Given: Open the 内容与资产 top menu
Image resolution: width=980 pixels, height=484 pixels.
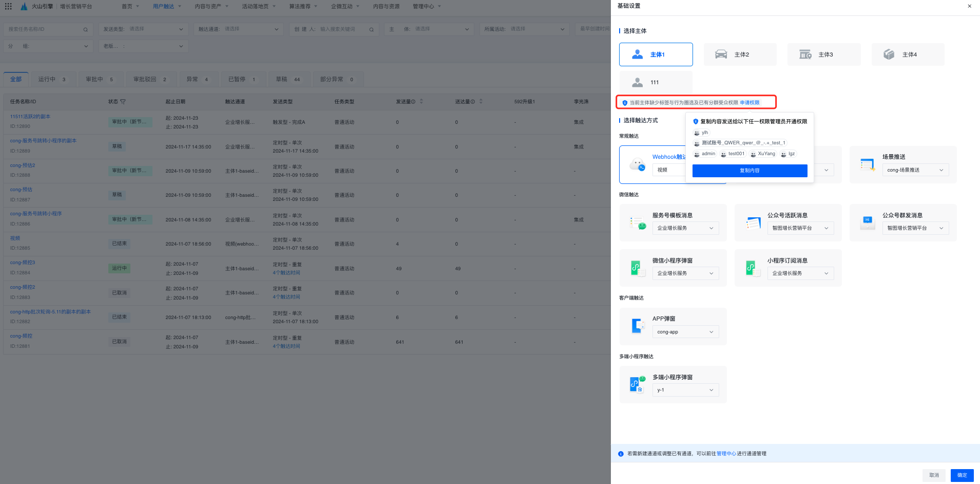Looking at the screenshot, I should [x=212, y=7].
